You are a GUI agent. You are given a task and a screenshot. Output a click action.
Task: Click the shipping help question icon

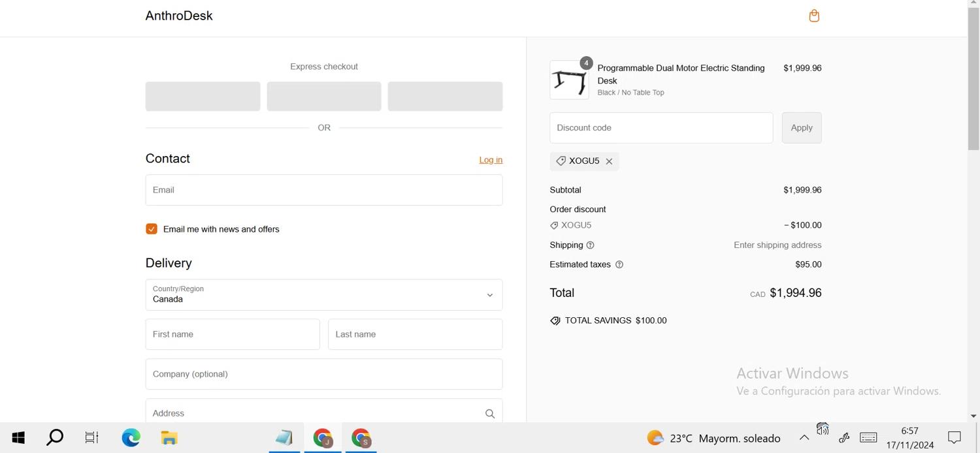pyautogui.click(x=590, y=245)
